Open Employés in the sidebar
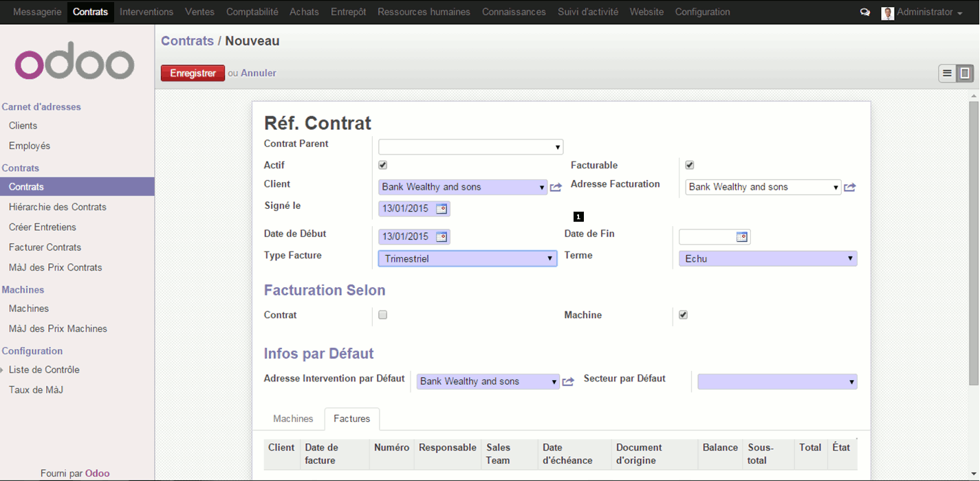This screenshot has height=481, width=980. tap(30, 146)
